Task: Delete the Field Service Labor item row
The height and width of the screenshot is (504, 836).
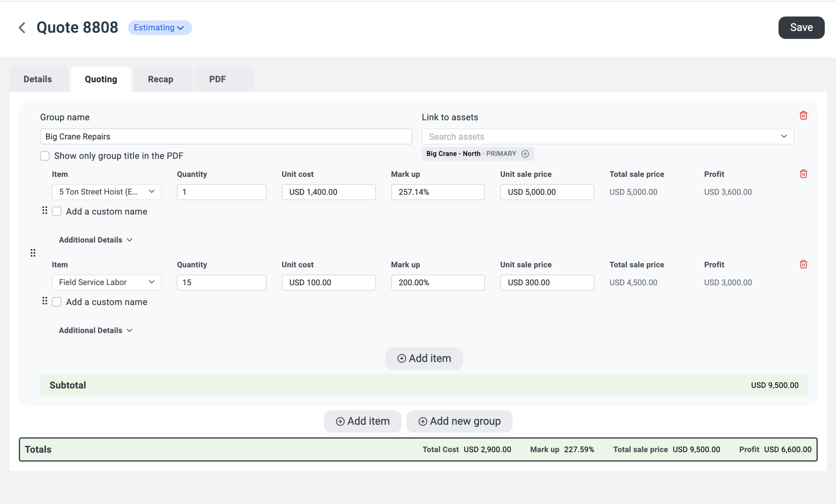Action: click(x=803, y=264)
